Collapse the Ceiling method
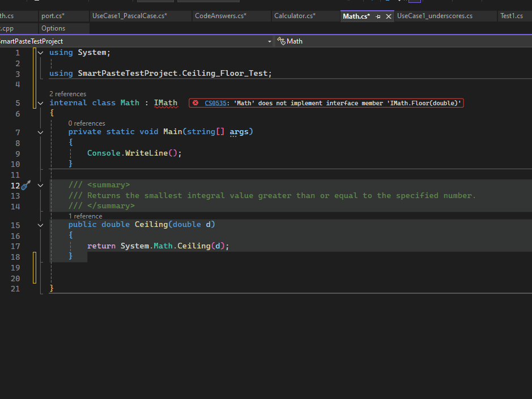Image resolution: width=532 pixels, height=399 pixels. 40,224
